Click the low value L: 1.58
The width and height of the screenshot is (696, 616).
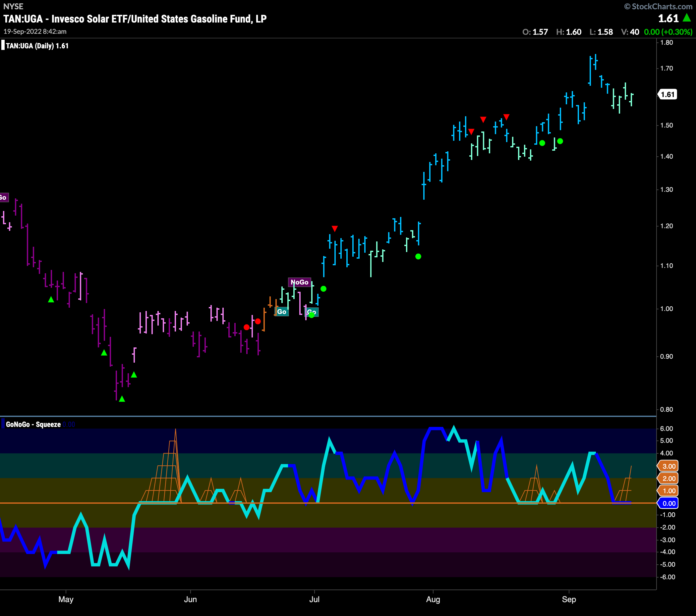601,32
